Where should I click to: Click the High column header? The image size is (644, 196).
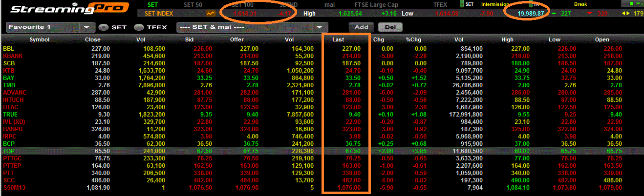pos(507,39)
